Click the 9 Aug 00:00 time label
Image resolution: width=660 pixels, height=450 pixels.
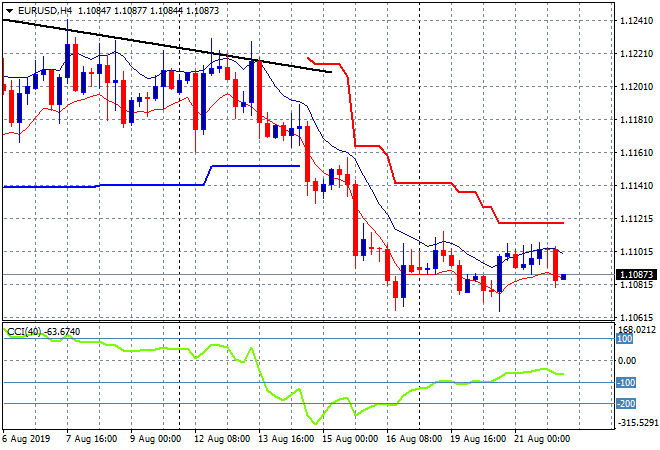(x=155, y=439)
